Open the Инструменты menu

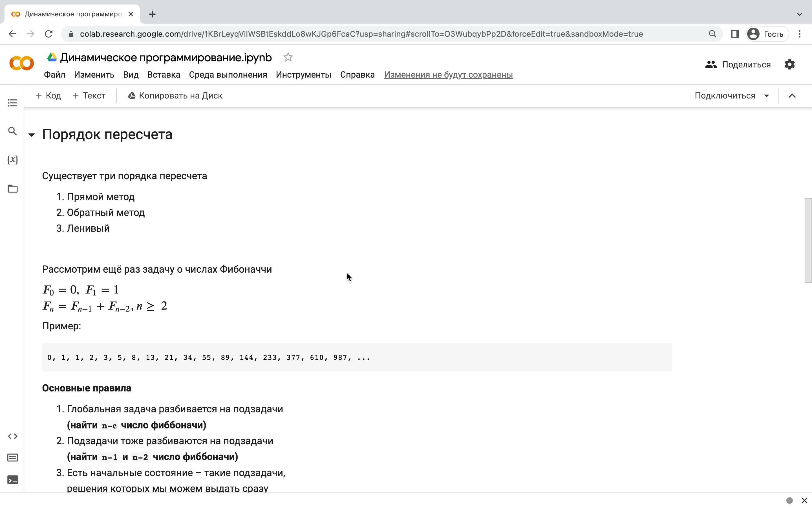pos(303,75)
